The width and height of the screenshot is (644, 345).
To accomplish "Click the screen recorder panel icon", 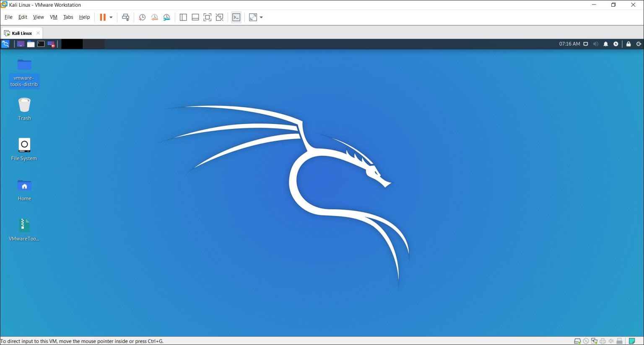I will pyautogui.click(x=51, y=44).
